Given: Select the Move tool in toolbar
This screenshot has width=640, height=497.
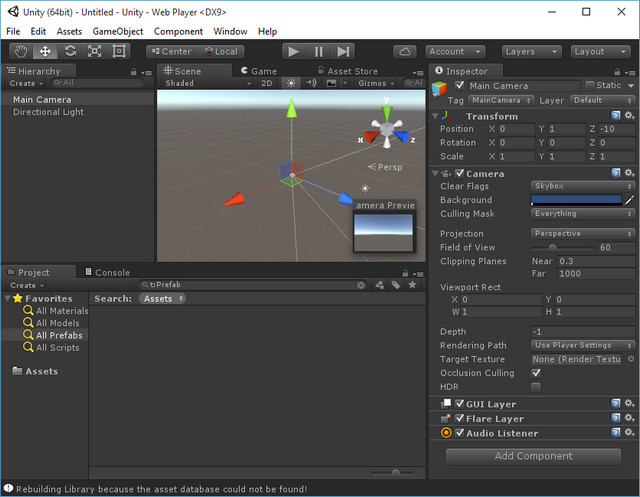Looking at the screenshot, I should pyautogui.click(x=45, y=51).
